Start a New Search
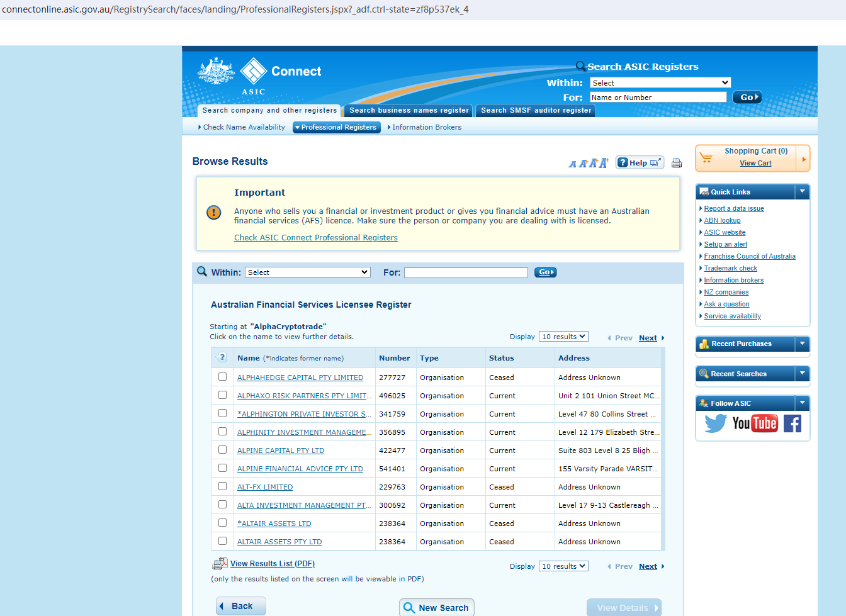Image resolution: width=846 pixels, height=616 pixels. click(437, 608)
